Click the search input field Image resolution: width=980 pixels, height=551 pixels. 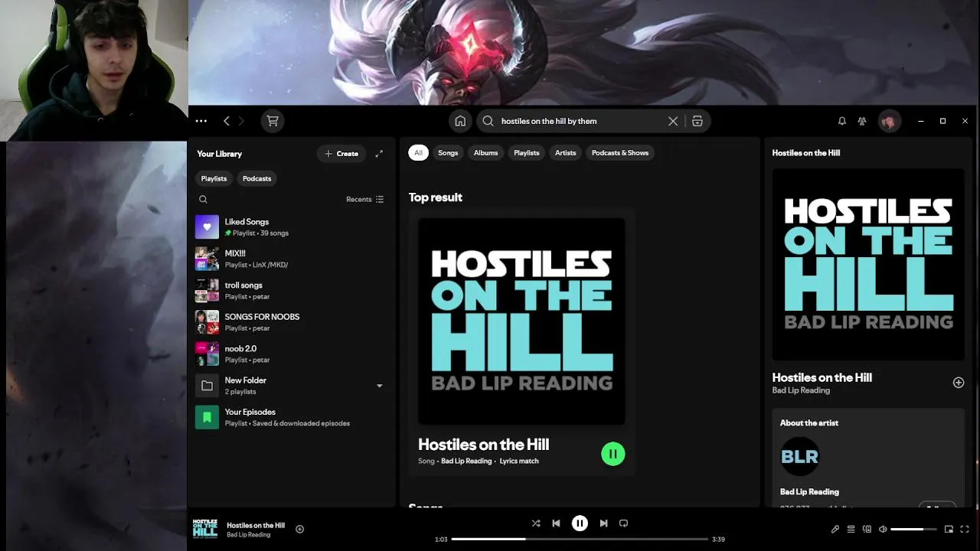coord(582,121)
